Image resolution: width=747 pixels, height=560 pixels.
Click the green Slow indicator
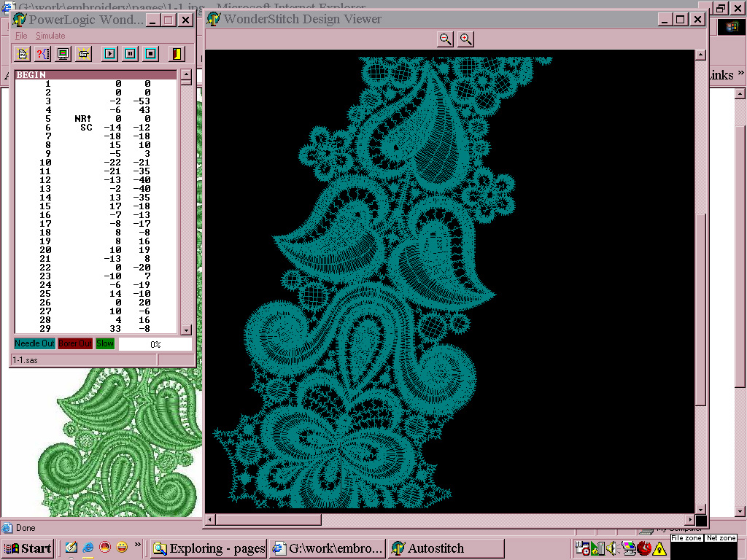[x=105, y=343]
